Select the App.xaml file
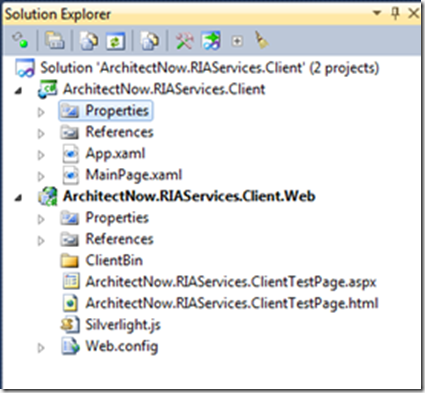This screenshot has width=425, height=393. [115, 154]
